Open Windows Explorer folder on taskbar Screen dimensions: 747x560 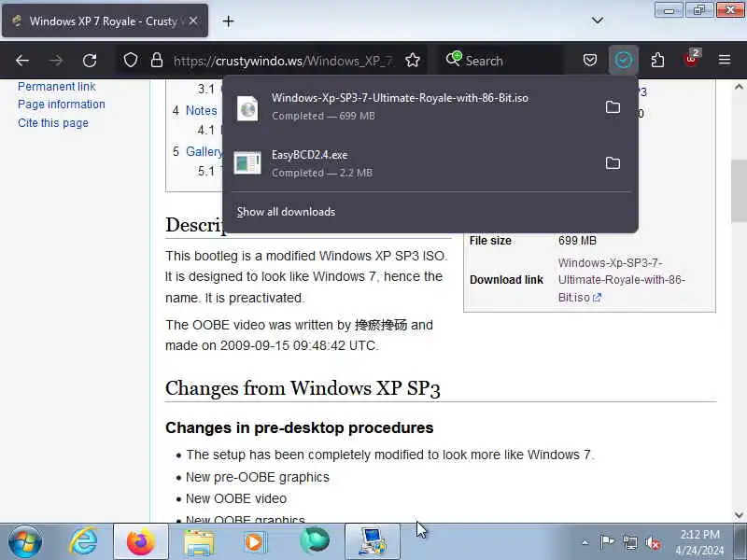[x=199, y=542]
